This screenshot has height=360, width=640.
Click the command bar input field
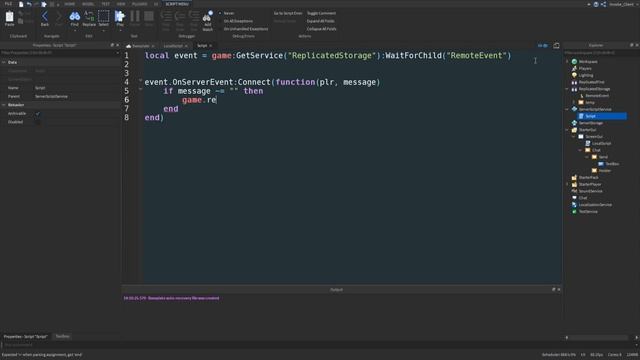tap(319, 345)
